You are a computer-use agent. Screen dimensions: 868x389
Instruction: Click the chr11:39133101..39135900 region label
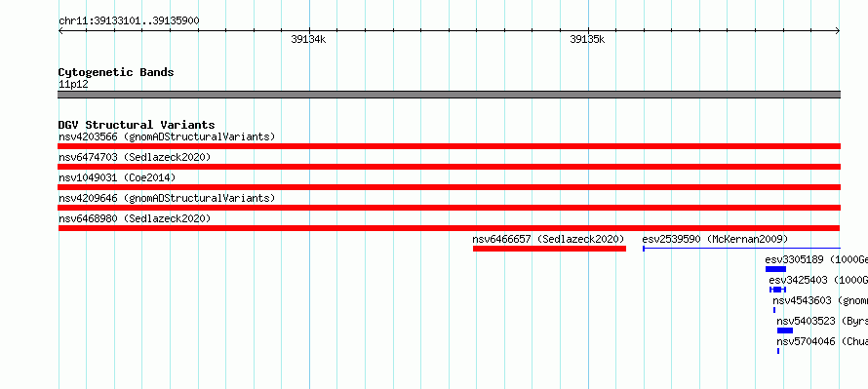(129, 20)
